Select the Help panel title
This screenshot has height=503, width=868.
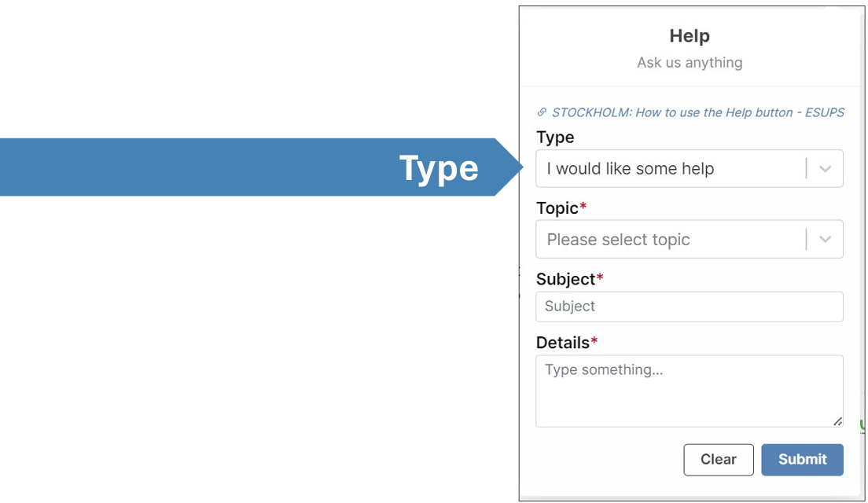coord(690,35)
